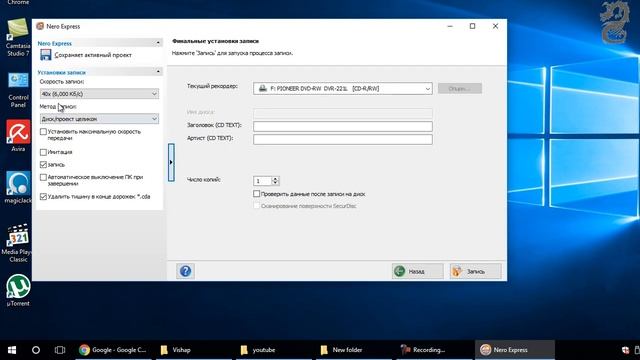Open the current recorder PIONEER dropdown
The image size is (640, 360).
[342, 89]
